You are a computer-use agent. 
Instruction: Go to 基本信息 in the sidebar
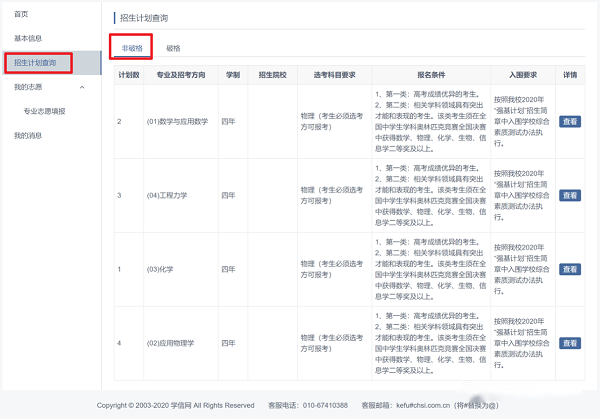tap(28, 38)
